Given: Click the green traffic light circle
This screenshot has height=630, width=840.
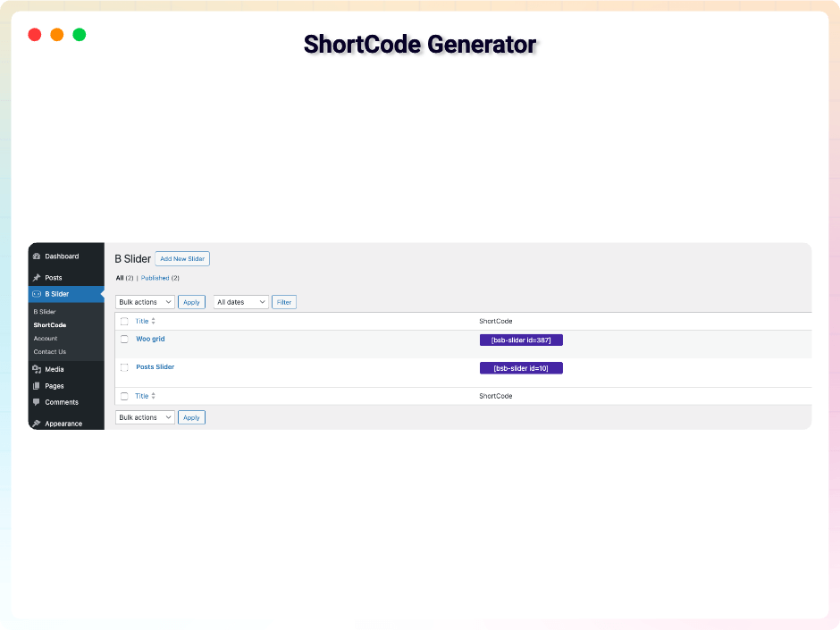Looking at the screenshot, I should click(79, 34).
